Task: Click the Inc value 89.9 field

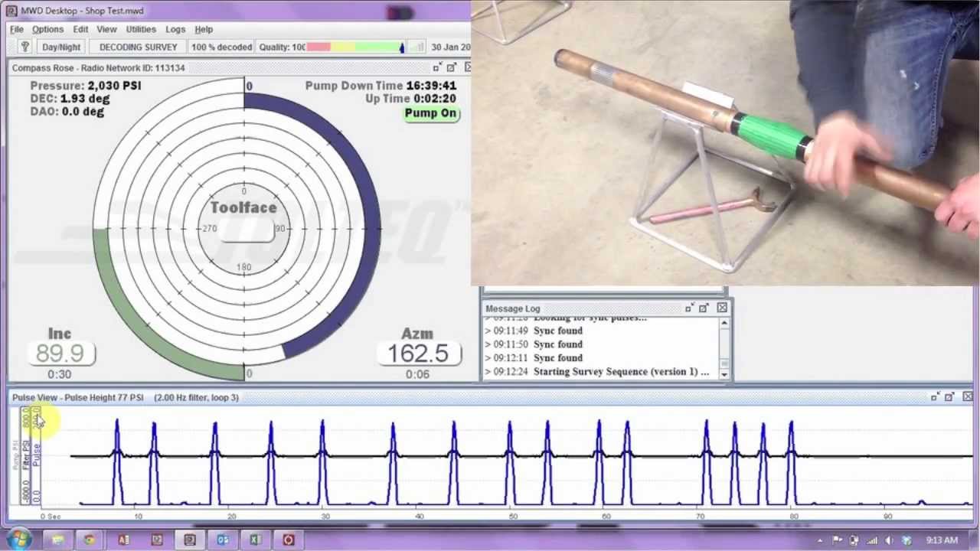Action: 60,354
